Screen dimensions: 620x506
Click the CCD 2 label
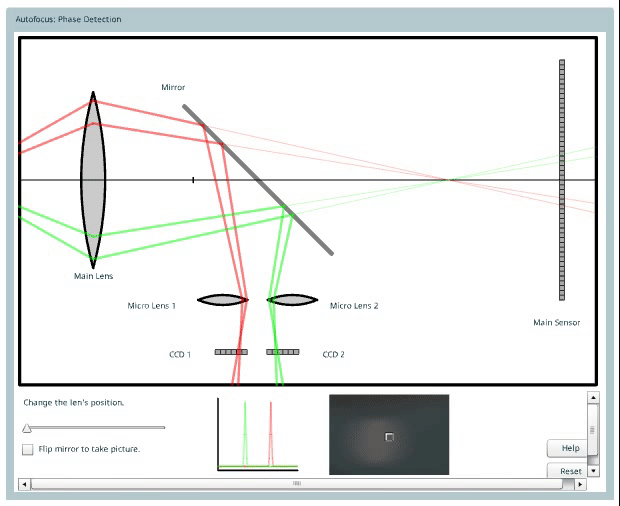click(334, 354)
